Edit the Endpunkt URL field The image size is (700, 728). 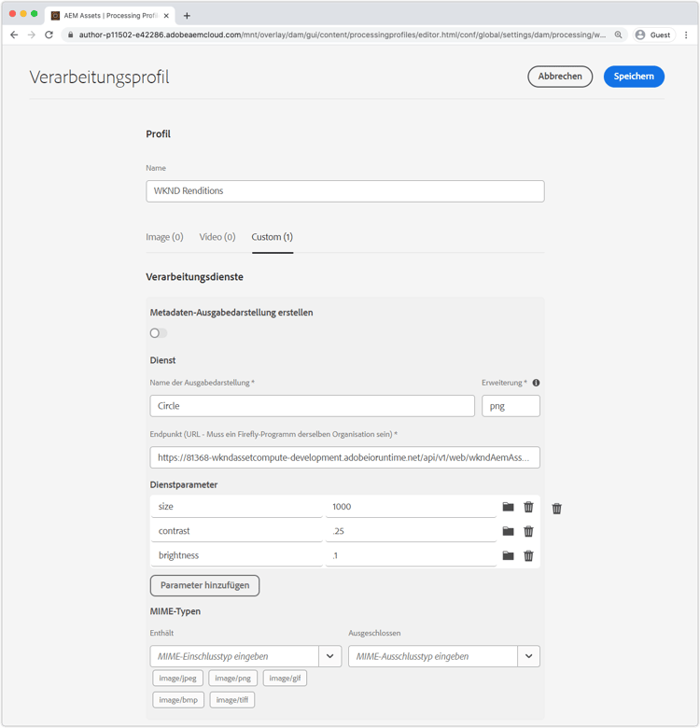coord(345,457)
